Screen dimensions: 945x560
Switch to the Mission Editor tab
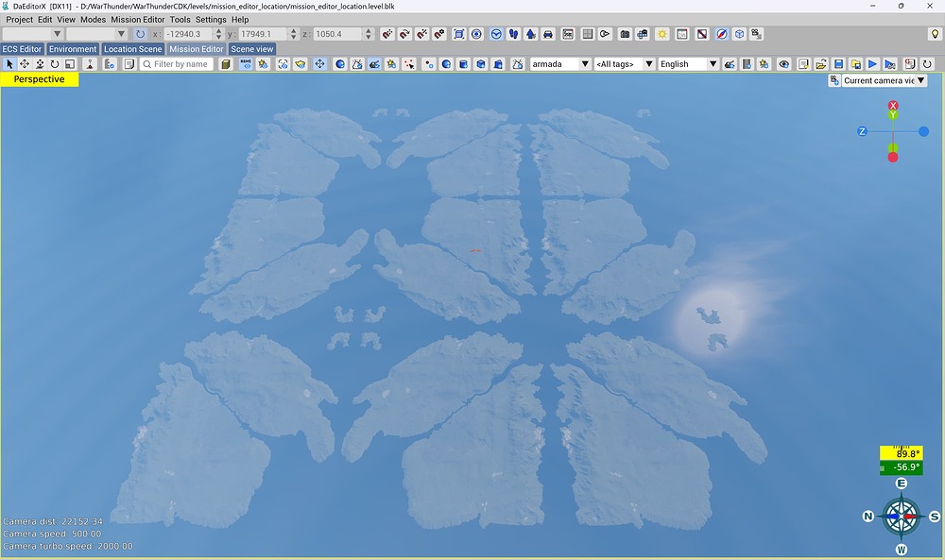pyautogui.click(x=196, y=49)
